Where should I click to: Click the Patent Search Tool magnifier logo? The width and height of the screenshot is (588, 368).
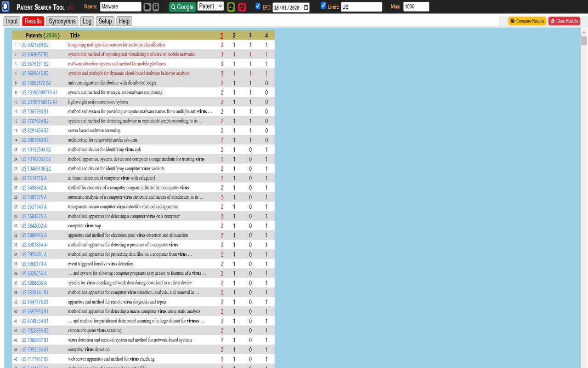point(6,7)
